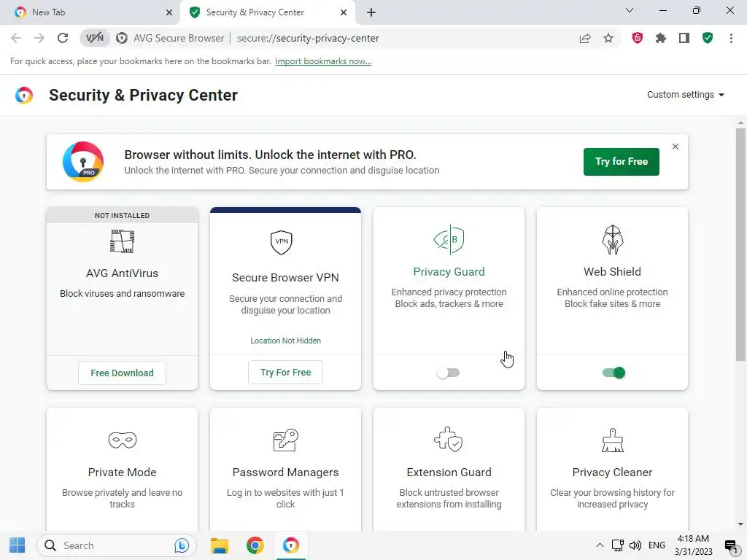Click the Try for Free PRO button
The width and height of the screenshot is (747, 560).
click(621, 162)
